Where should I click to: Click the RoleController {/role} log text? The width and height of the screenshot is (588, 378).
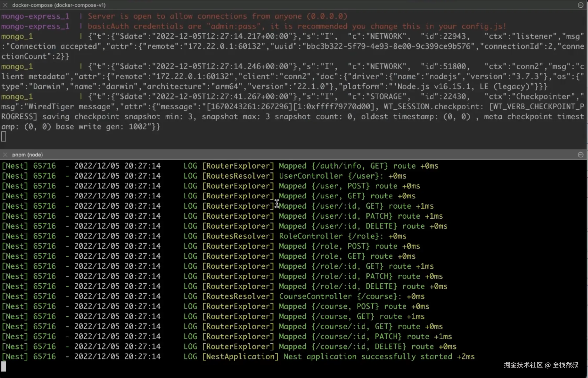point(329,236)
